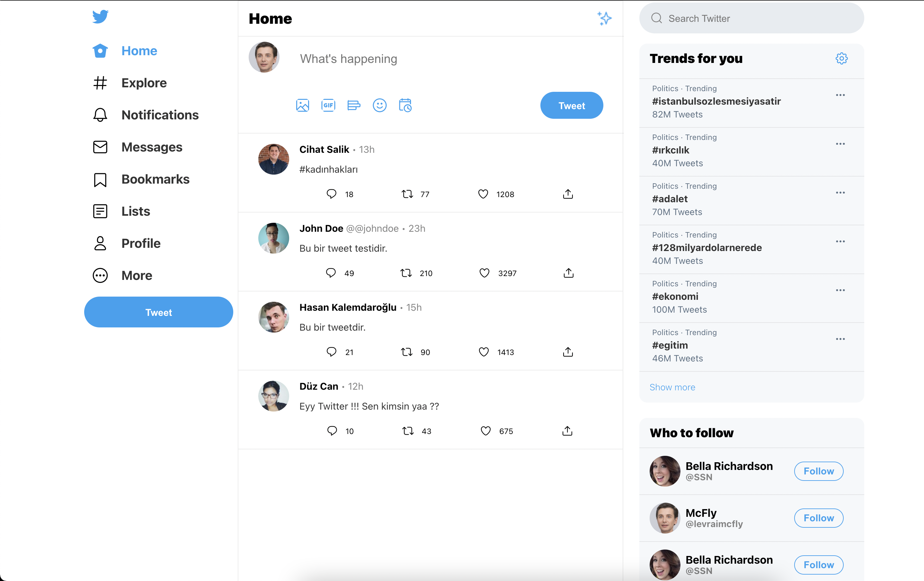Screen dimensions: 924x581
Task: Click the photo/image upload icon
Action: 303,105
